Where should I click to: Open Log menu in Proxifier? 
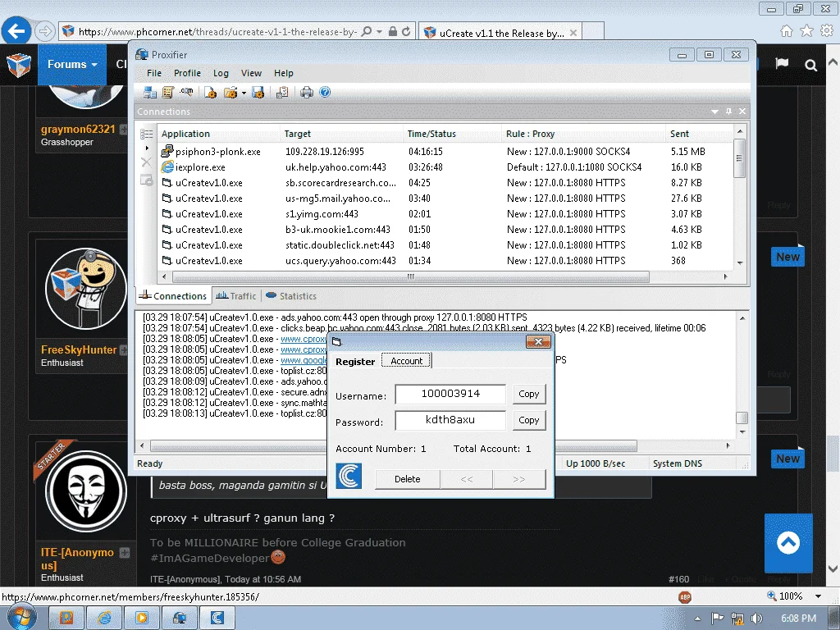coord(221,73)
